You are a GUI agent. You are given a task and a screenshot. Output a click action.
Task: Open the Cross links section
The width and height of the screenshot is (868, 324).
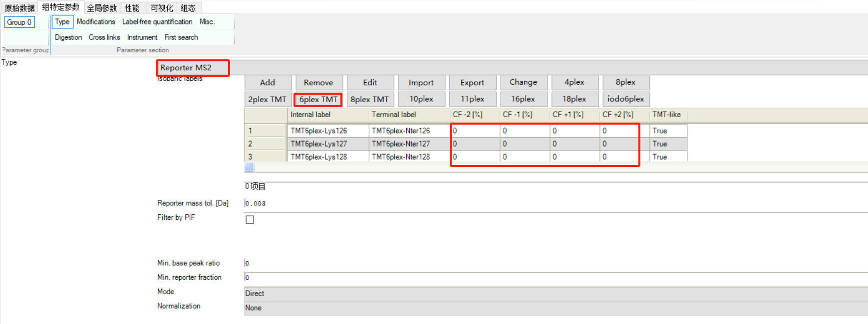click(104, 37)
